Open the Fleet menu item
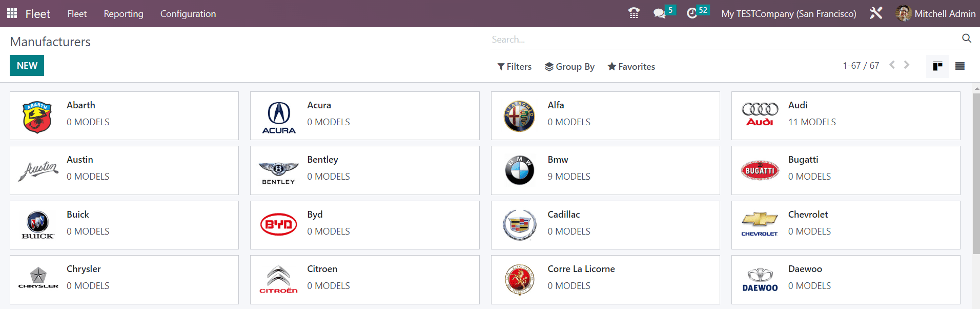This screenshot has height=309, width=980. coord(77,14)
